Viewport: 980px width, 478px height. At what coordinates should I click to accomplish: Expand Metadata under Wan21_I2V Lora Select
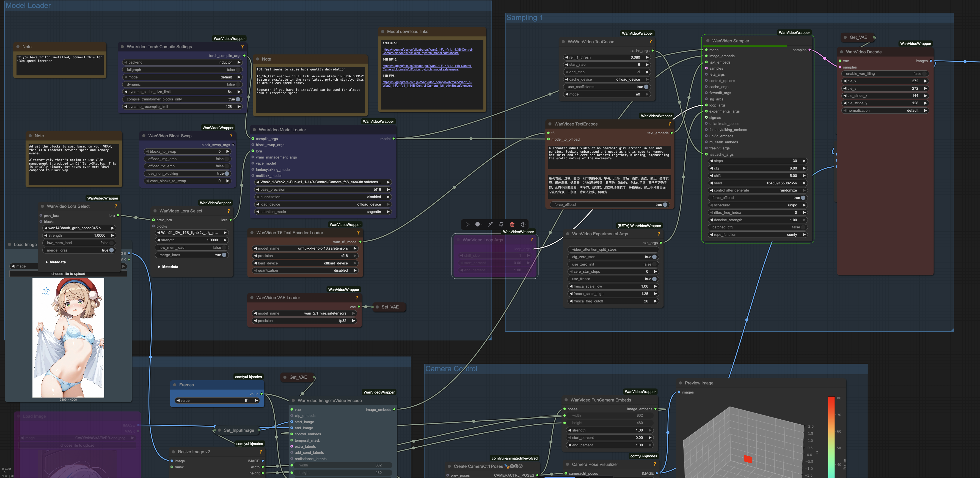168,267
